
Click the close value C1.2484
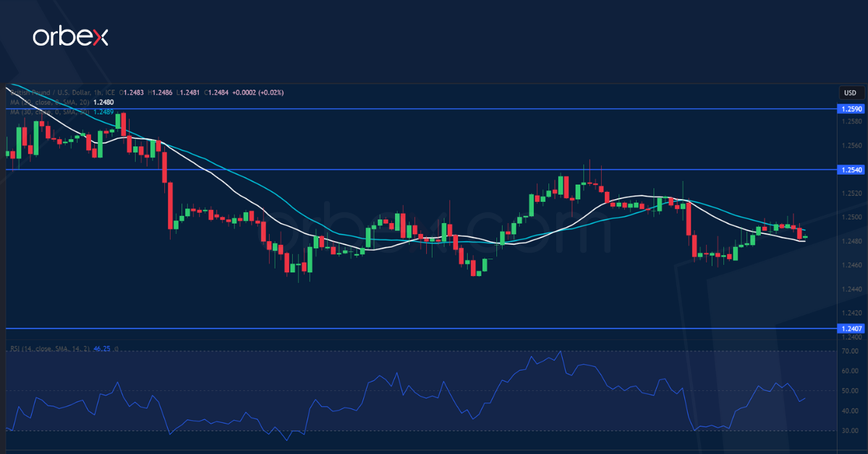(x=216, y=93)
